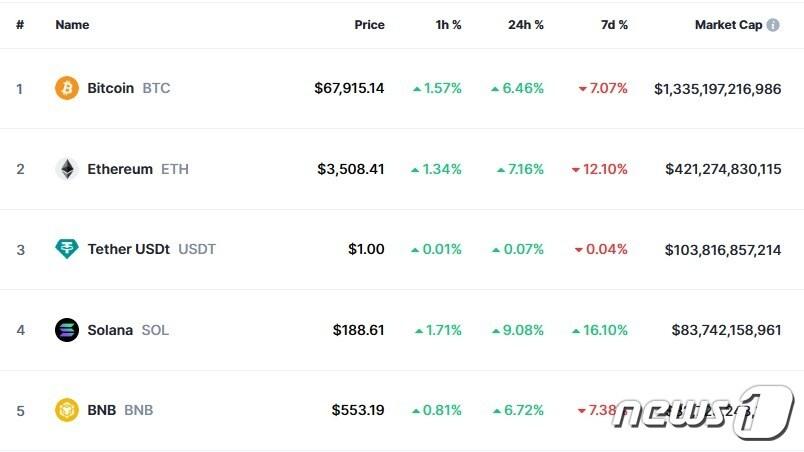Click the BNB logo icon

point(67,410)
